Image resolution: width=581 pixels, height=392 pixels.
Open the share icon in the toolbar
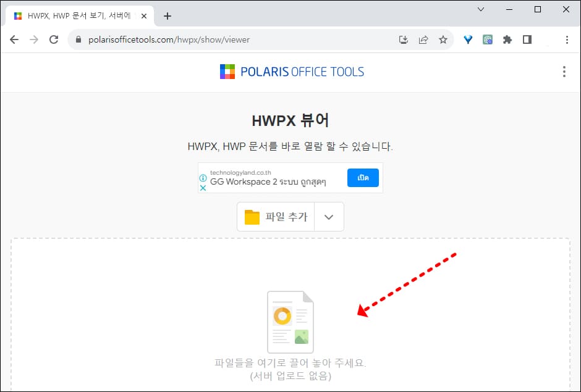[423, 39]
